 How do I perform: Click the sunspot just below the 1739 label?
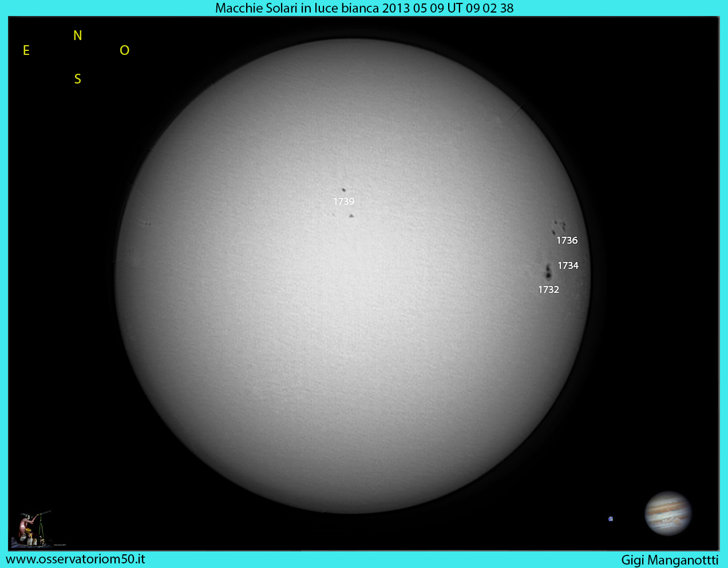coord(351,216)
